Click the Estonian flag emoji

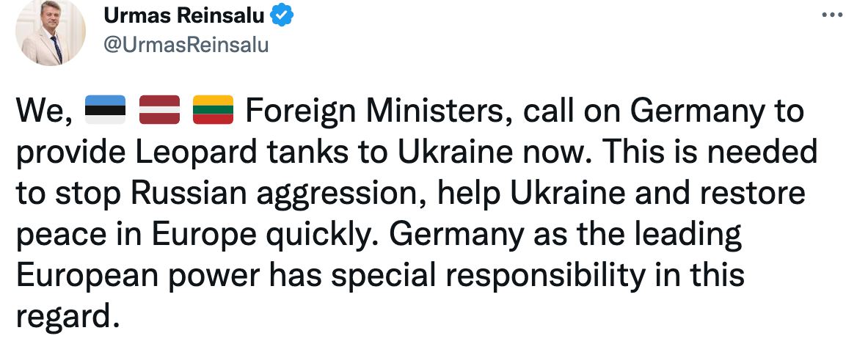pos(105,109)
